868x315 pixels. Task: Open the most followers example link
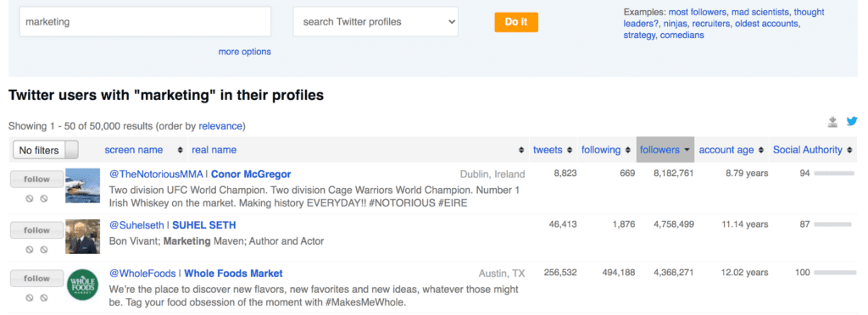click(697, 12)
